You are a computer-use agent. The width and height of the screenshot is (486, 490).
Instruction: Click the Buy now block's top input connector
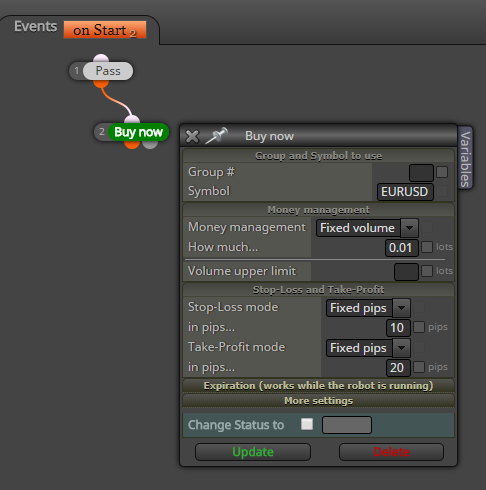pyautogui.click(x=132, y=120)
